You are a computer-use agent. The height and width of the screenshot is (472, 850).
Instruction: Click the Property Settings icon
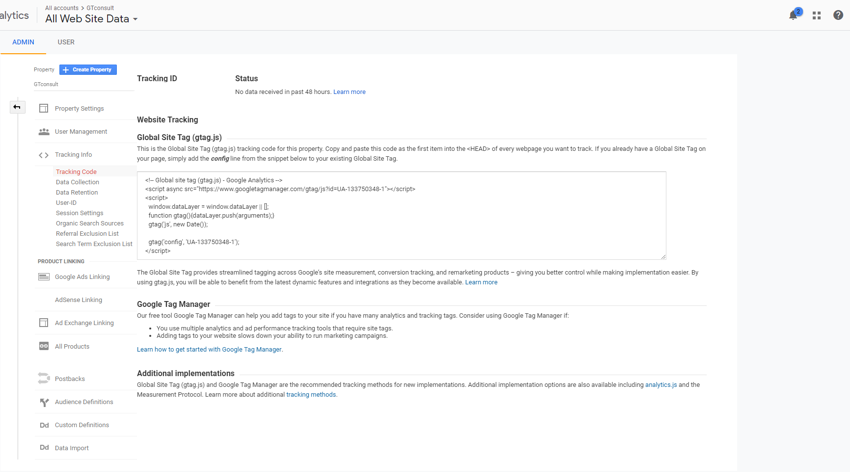pos(43,108)
